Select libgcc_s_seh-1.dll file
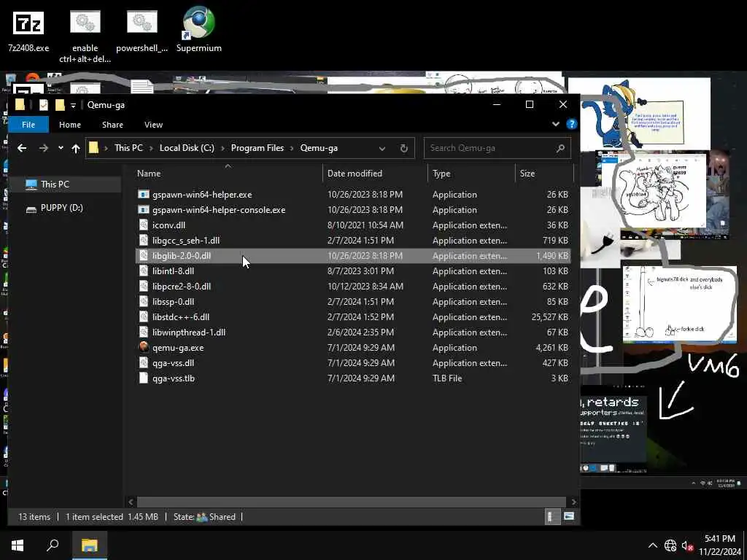The height and width of the screenshot is (560, 747). click(x=353, y=241)
